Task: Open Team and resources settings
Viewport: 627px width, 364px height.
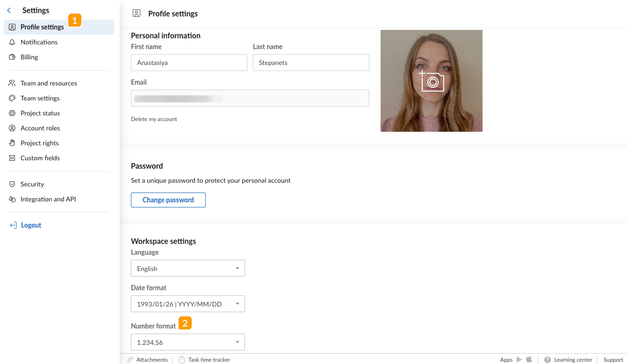Action: pyautogui.click(x=49, y=83)
